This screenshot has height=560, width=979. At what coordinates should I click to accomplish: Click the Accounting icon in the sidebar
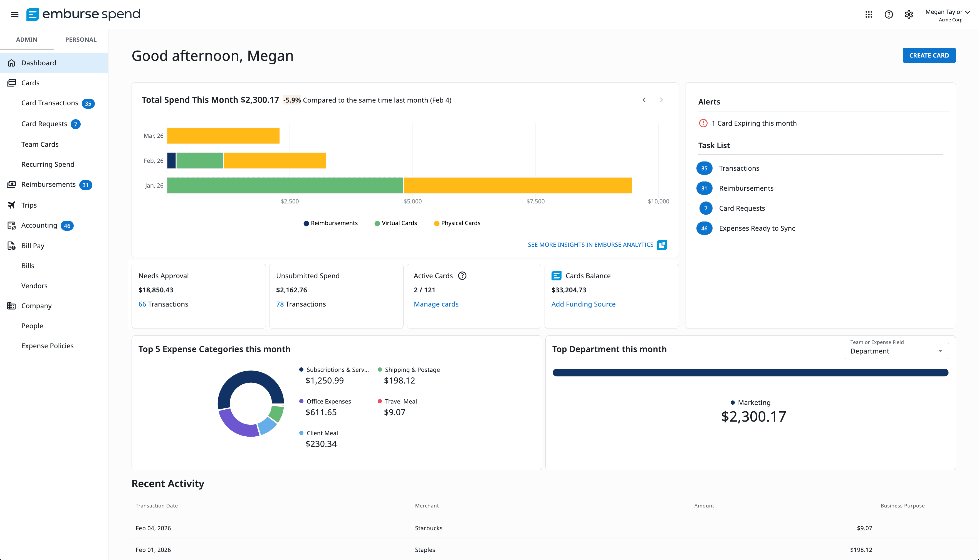[x=11, y=225]
